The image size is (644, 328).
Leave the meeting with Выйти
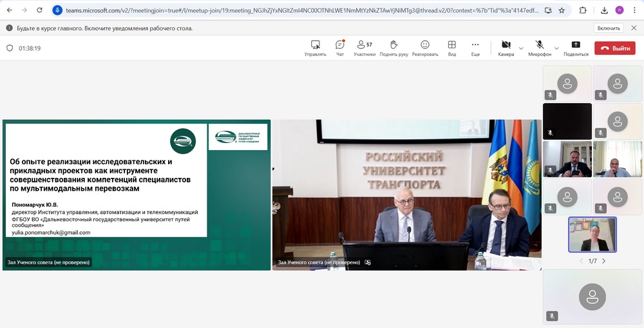click(615, 48)
